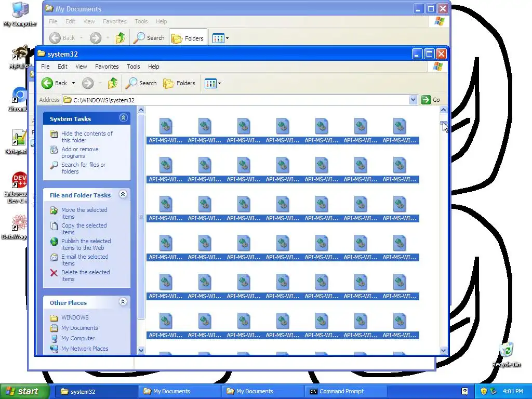Click the Up folder icon in system32 toolbar

click(x=113, y=83)
